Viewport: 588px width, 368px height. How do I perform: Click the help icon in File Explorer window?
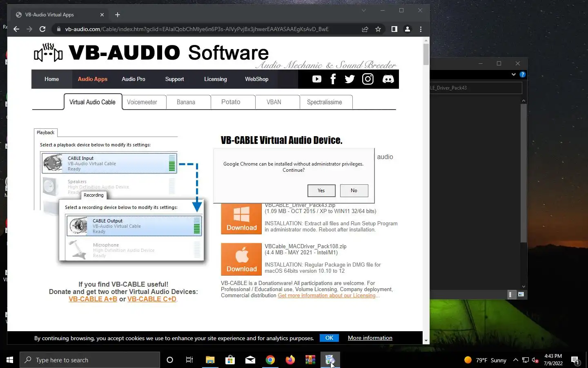(522, 74)
